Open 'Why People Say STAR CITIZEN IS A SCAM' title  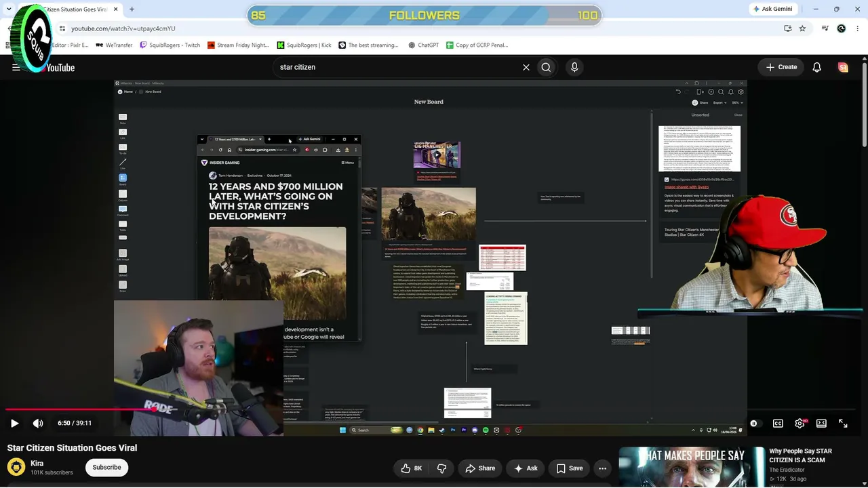pos(800,455)
